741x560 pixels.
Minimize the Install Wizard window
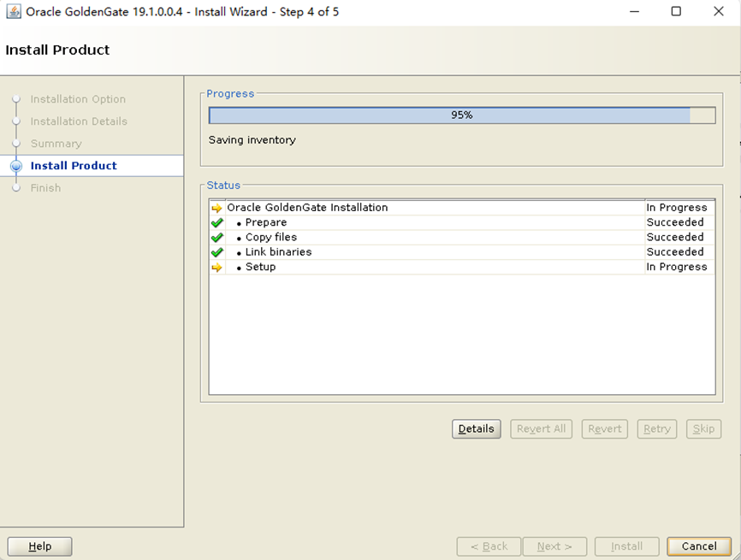[x=635, y=11]
